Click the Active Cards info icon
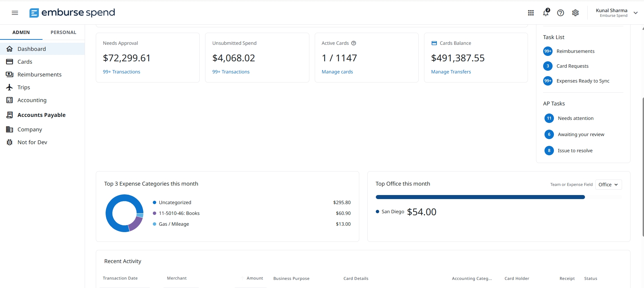The width and height of the screenshot is (644, 288). (x=354, y=43)
